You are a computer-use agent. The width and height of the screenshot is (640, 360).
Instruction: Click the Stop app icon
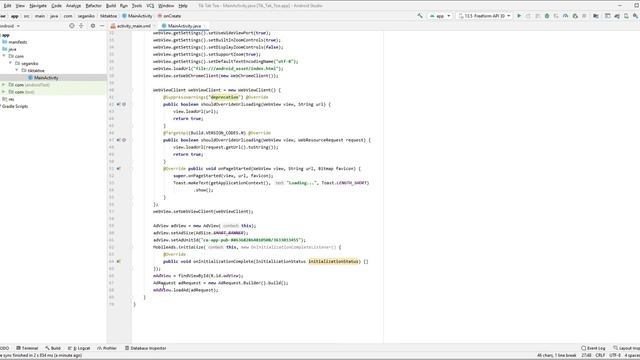pyautogui.click(x=584, y=16)
